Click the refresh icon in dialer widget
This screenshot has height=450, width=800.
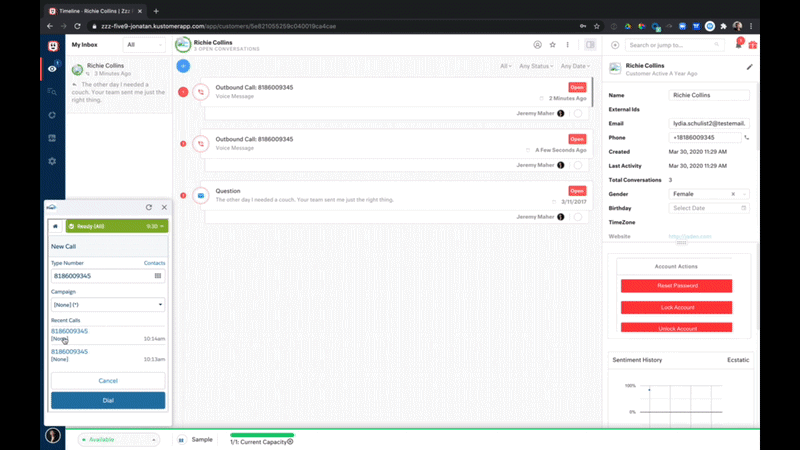tap(148, 207)
